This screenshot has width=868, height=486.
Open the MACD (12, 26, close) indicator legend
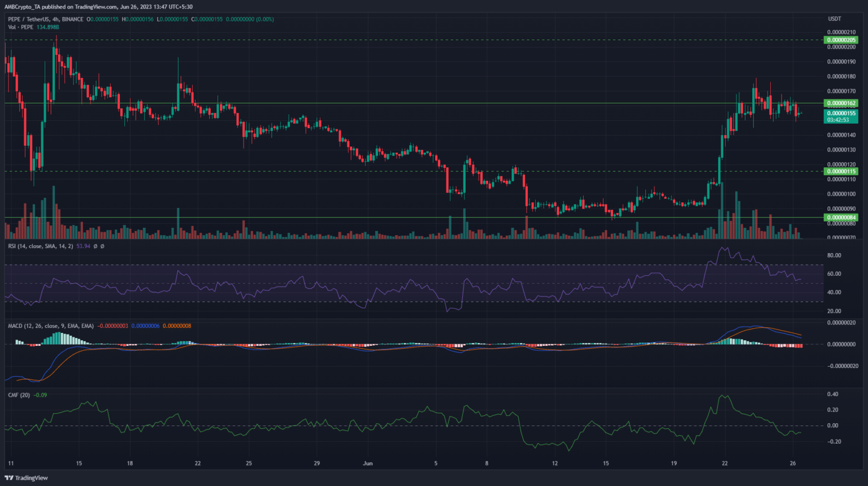pos(51,326)
